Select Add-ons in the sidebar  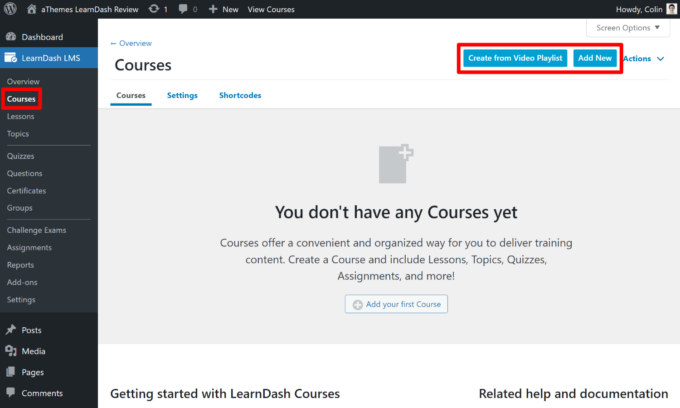[22, 282]
